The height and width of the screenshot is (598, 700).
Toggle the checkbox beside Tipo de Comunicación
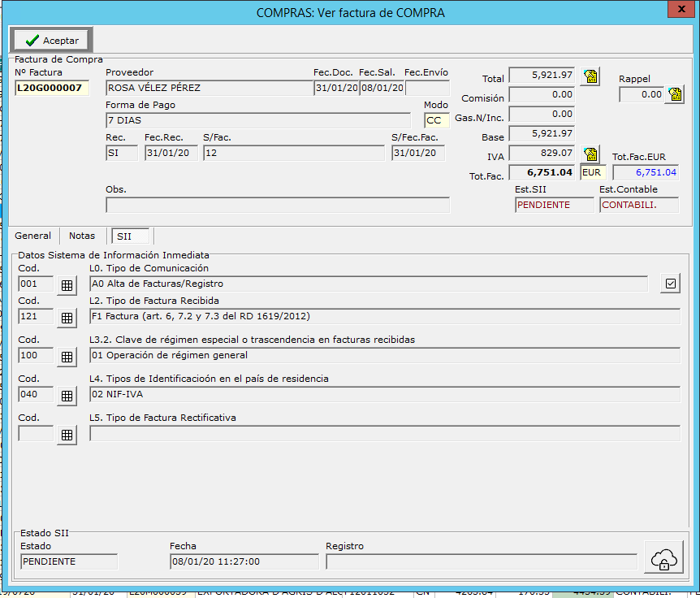pos(670,284)
